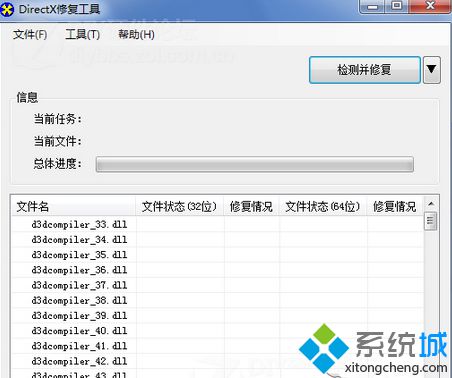
Task: Select row d3dcompiler_35.dll
Action: 218,255
